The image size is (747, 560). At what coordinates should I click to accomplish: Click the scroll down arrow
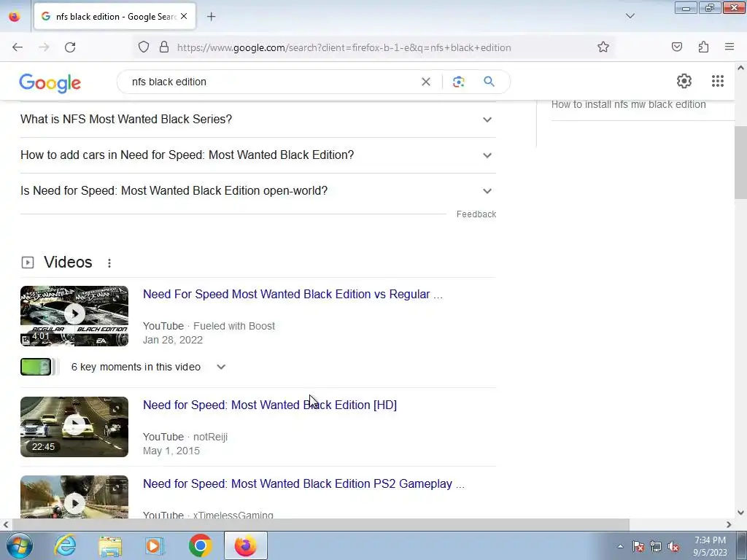click(x=740, y=513)
